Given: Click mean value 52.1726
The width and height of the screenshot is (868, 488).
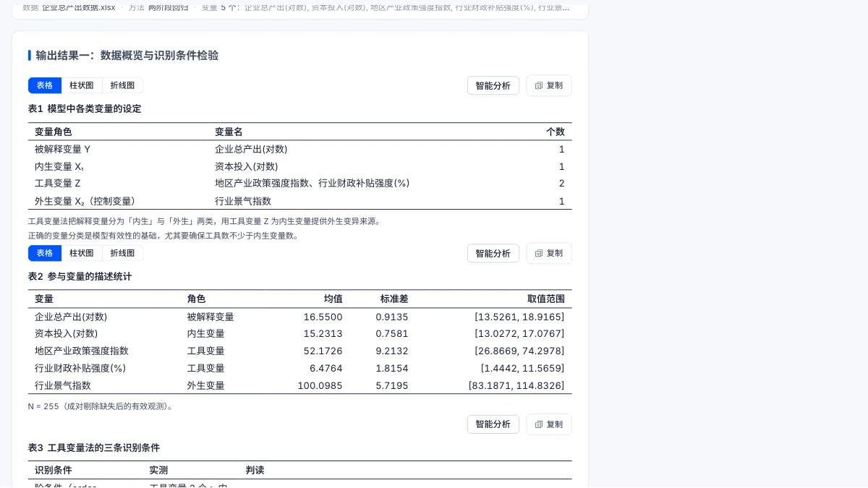Looking at the screenshot, I should tap(323, 351).
